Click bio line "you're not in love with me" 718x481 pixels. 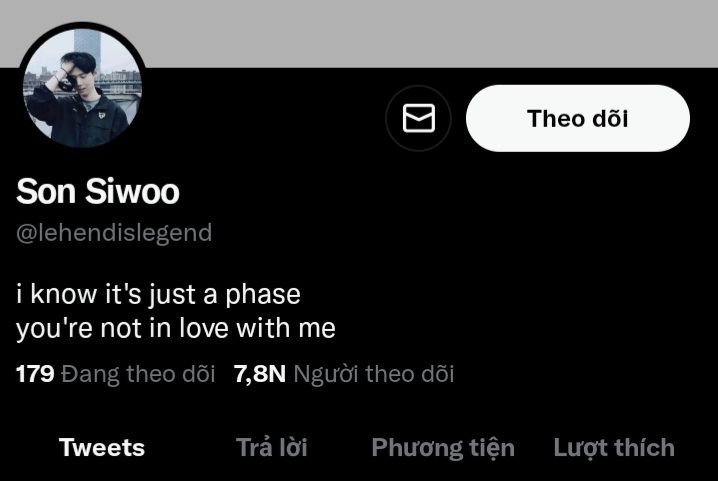[x=176, y=328]
